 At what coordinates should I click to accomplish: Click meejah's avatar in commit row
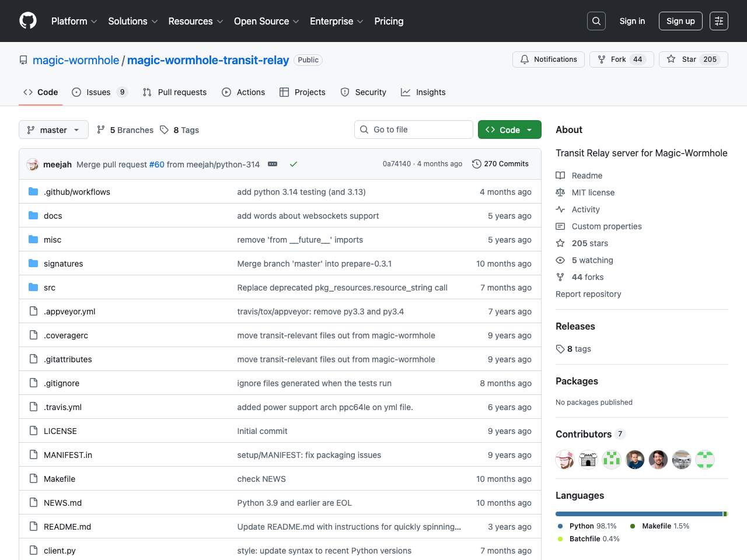[33, 164]
